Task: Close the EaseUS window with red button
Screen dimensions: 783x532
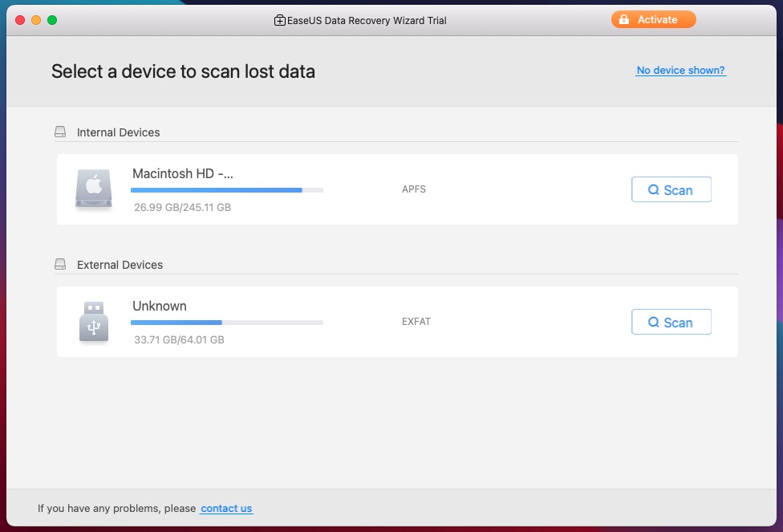Action: (20, 20)
